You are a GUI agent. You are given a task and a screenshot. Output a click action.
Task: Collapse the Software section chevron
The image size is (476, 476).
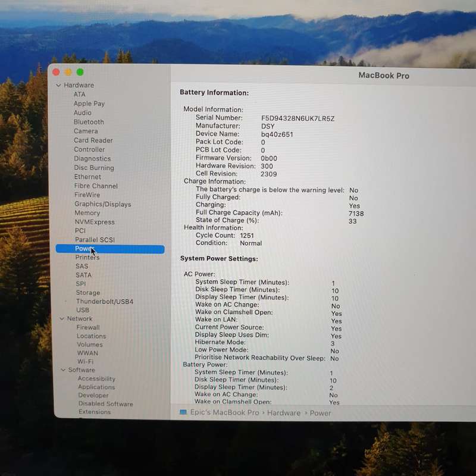tap(63, 369)
